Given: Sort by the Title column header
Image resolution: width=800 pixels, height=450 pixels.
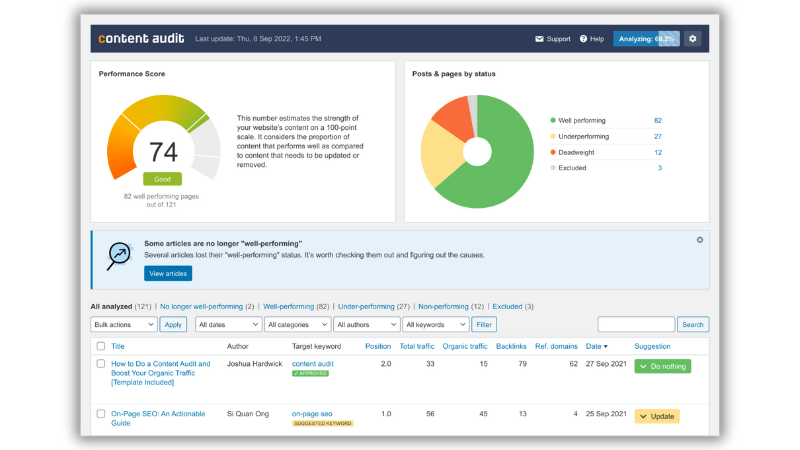Looking at the screenshot, I should [118, 346].
